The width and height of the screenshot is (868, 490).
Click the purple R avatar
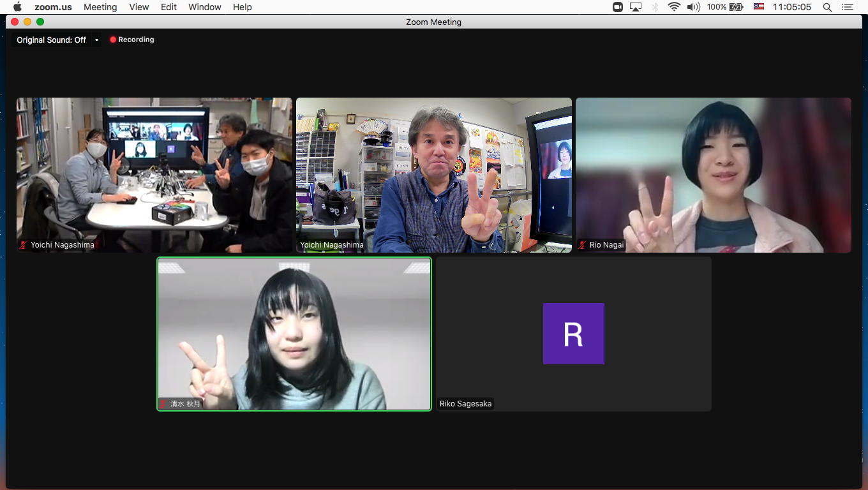tap(574, 334)
